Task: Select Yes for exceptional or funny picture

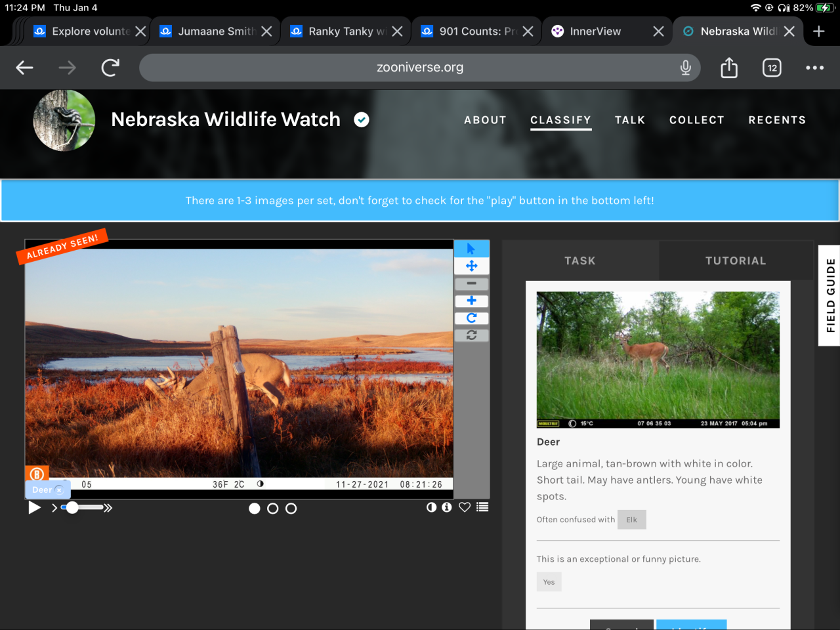Action: click(549, 582)
